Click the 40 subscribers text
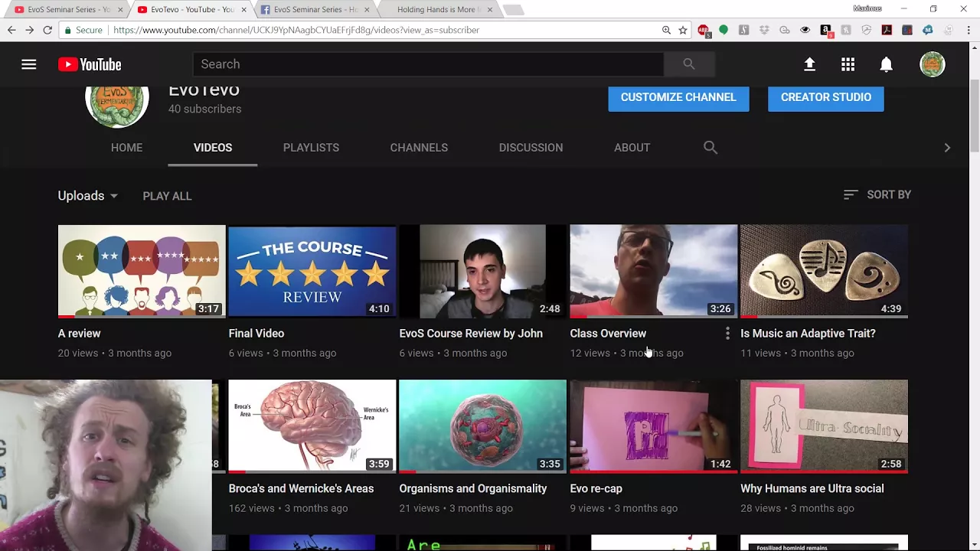The width and height of the screenshot is (980, 551). tap(204, 109)
